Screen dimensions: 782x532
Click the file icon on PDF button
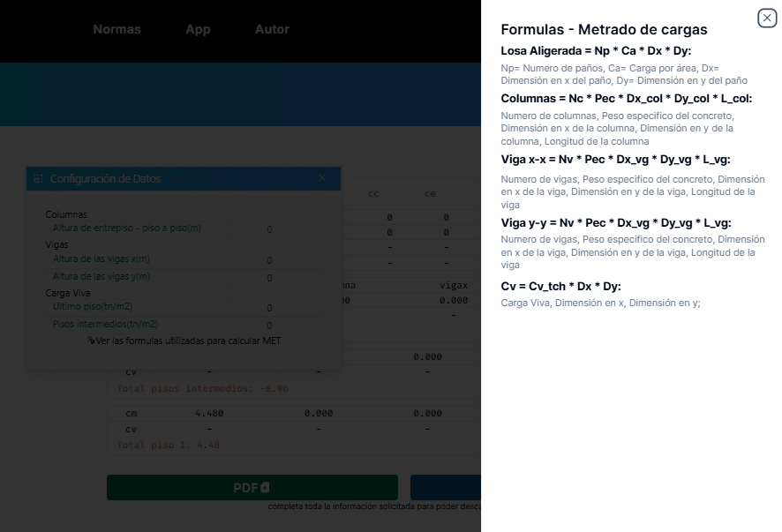point(265,487)
